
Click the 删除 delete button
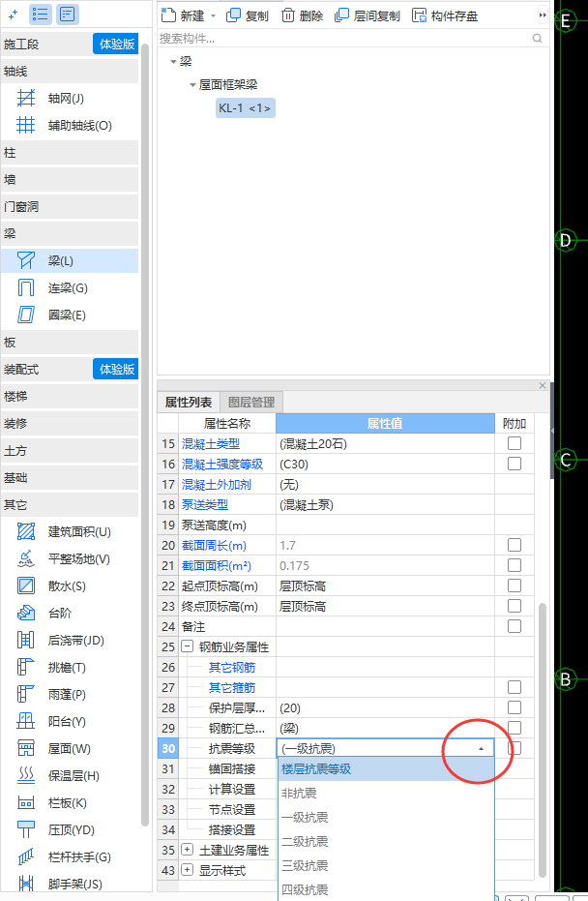[x=302, y=15]
